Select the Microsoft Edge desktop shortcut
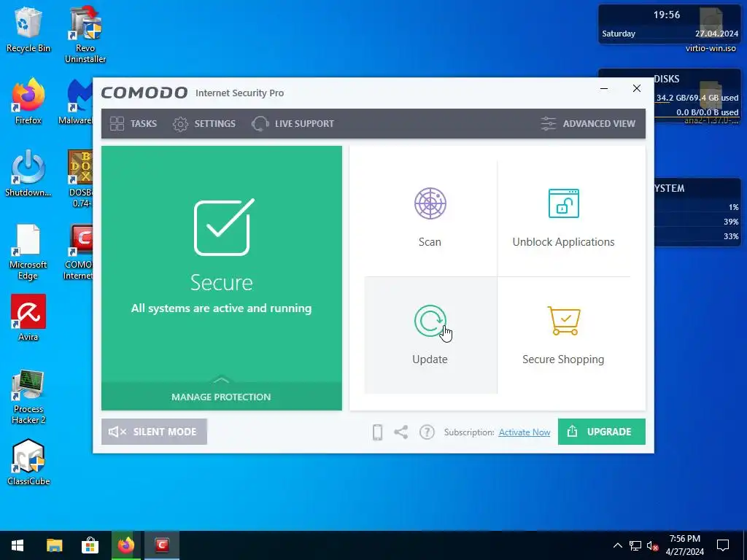Image resolution: width=747 pixels, height=560 pixels. tap(28, 252)
